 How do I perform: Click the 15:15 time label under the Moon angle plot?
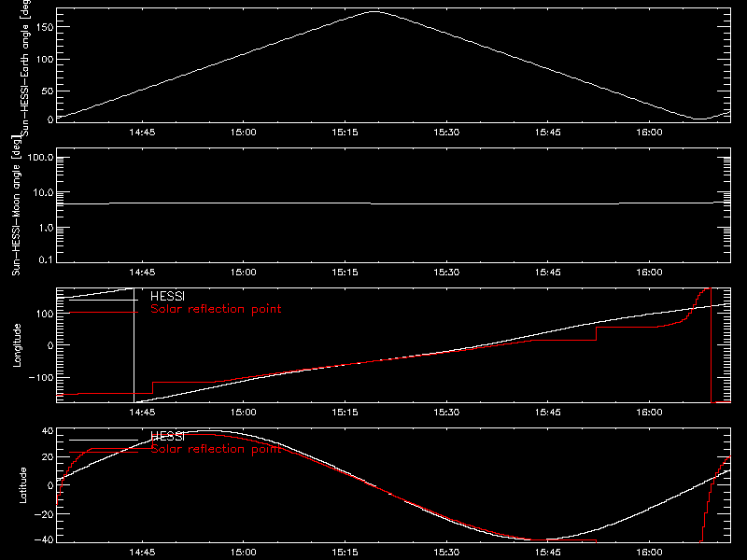(x=345, y=272)
